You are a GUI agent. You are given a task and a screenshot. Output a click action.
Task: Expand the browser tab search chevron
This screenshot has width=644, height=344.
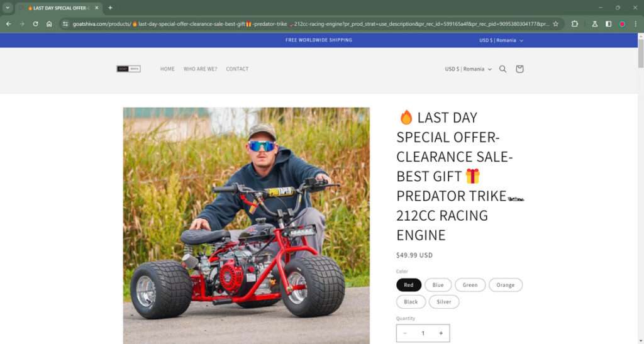point(8,8)
